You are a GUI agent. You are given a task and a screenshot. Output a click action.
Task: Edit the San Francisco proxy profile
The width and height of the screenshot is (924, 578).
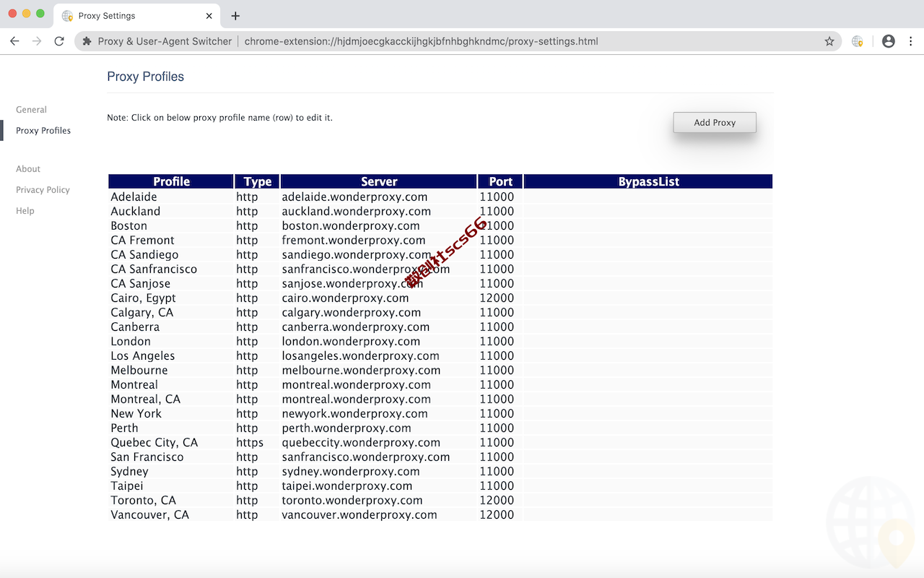(440, 457)
